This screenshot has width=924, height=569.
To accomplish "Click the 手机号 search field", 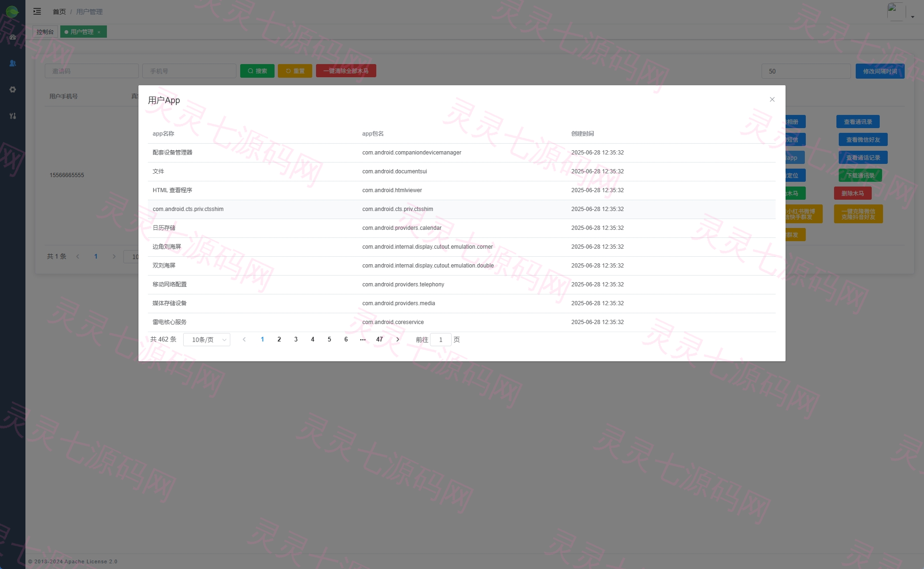I will (x=189, y=71).
